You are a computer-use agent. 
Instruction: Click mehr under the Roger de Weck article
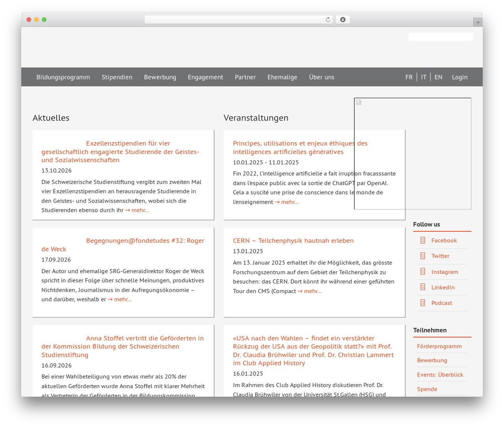[120, 299]
